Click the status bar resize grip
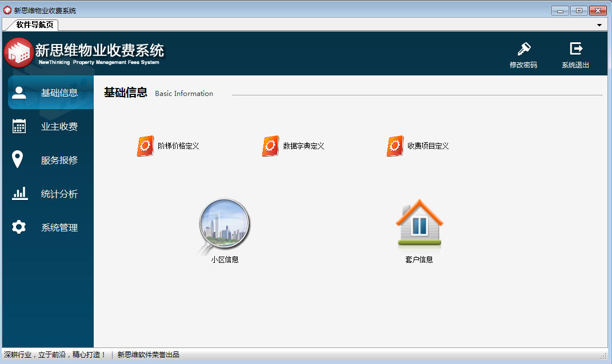612x364 pixels. pos(604,355)
